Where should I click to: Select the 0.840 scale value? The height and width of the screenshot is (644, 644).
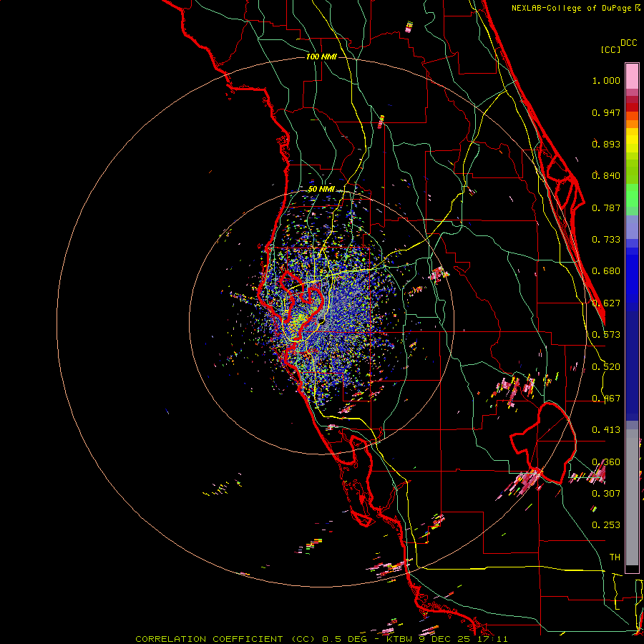click(606, 176)
